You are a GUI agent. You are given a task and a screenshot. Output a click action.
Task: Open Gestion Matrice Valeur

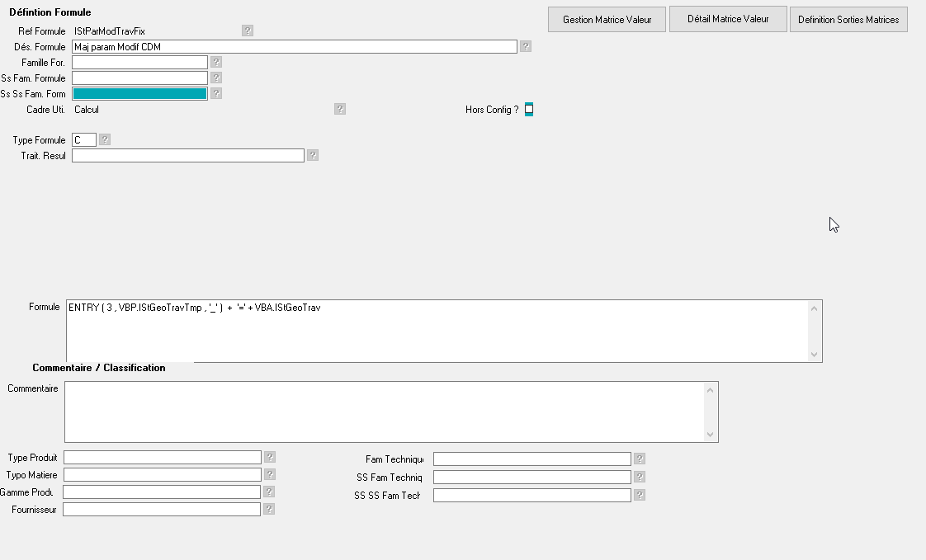[607, 20]
